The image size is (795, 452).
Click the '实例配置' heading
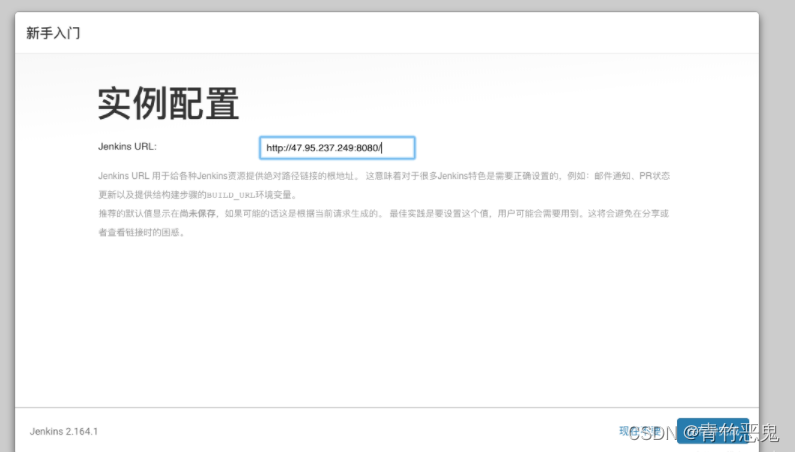[168, 103]
